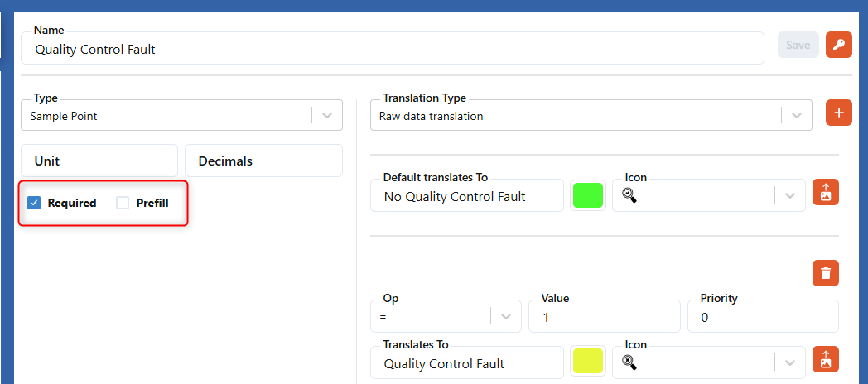This screenshot has height=384, width=868.
Task: Click magnifier icon in lower Icon field
Action: [629, 362]
